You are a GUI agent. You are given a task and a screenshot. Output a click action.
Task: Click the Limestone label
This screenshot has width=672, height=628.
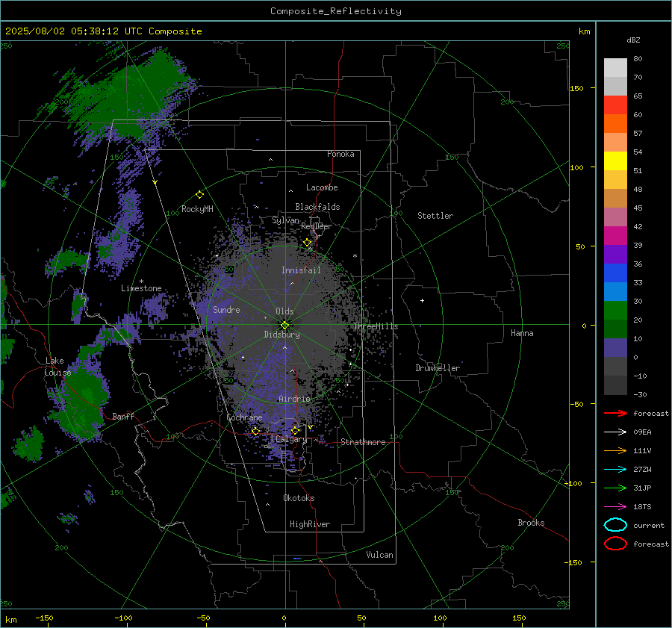141,288
